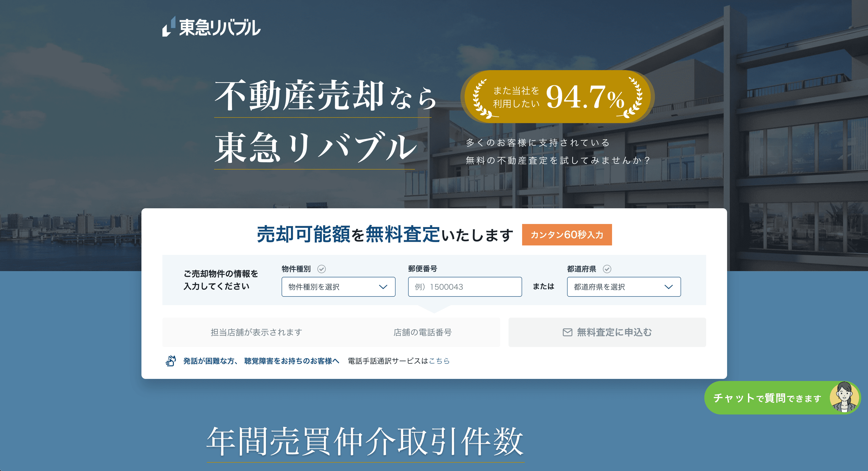
Task: Follow the こちら link for sign-language service
Action: (439, 361)
